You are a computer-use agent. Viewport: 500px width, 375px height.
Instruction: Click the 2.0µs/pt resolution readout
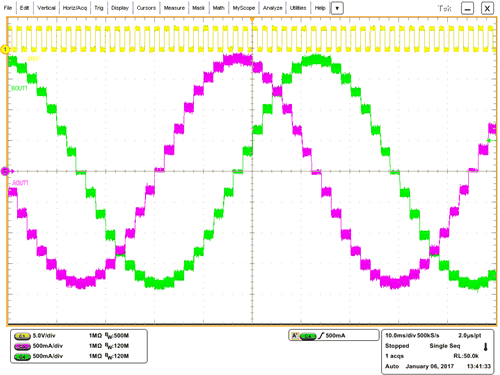(469, 335)
